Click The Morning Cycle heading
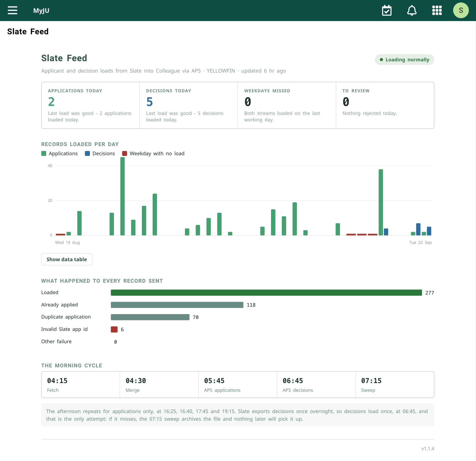This screenshot has height=461, width=476. pos(72,366)
